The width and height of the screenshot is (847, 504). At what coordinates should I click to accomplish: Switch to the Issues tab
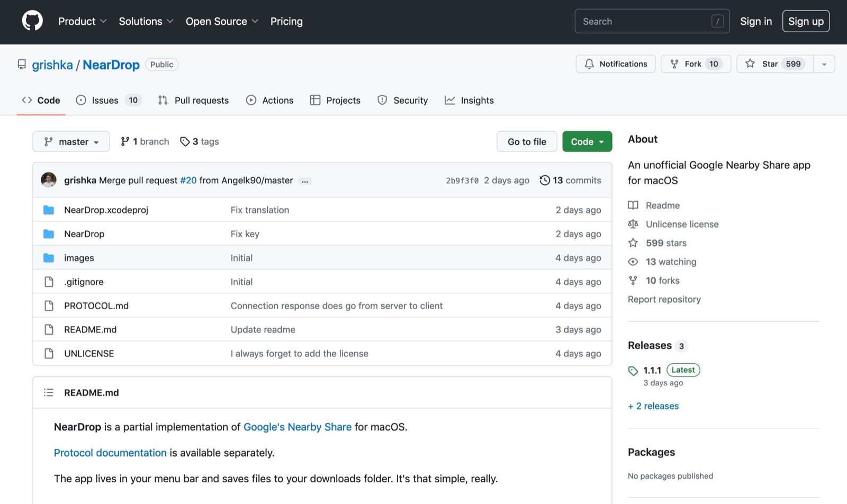pos(109,100)
